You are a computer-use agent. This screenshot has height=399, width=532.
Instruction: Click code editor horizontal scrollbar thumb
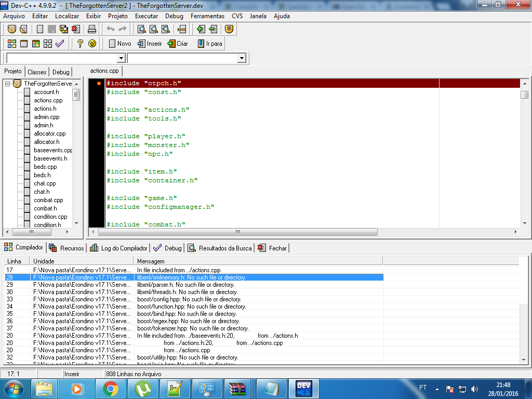coord(237,232)
